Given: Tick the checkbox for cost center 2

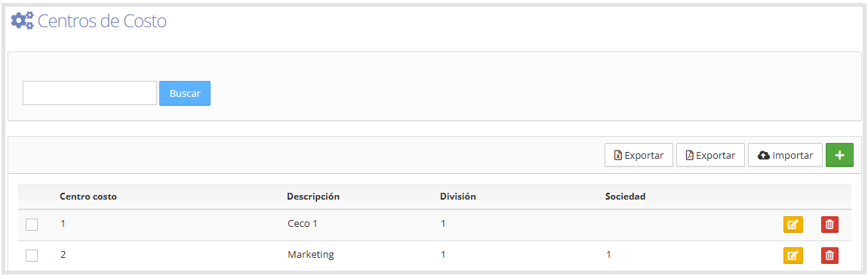Looking at the screenshot, I should click(32, 256).
